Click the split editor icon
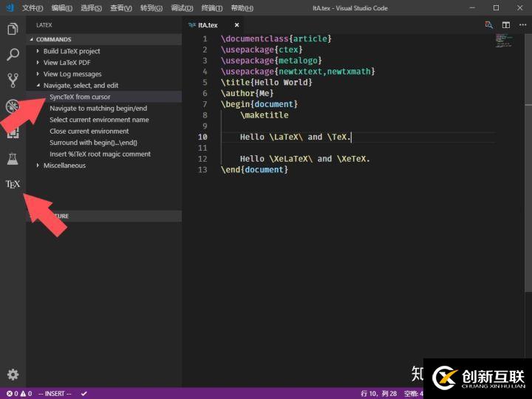The width and height of the screenshot is (532, 399). 506,24
